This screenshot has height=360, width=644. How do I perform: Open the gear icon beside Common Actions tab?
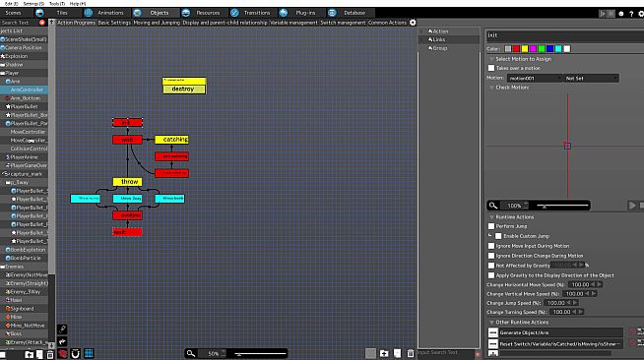tap(413, 23)
